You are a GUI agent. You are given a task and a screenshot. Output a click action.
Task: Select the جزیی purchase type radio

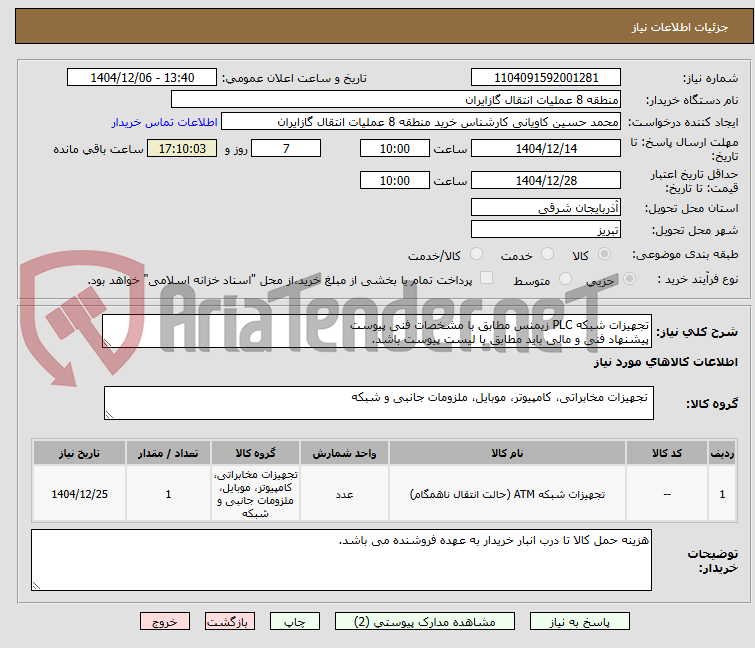(629, 279)
